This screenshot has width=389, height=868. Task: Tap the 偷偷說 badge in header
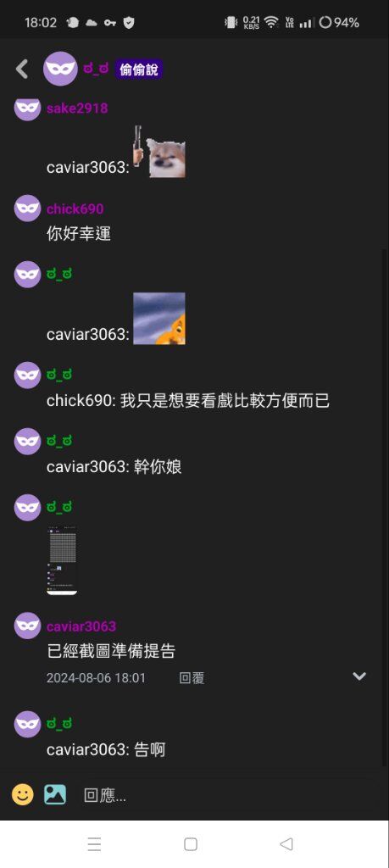(x=139, y=70)
